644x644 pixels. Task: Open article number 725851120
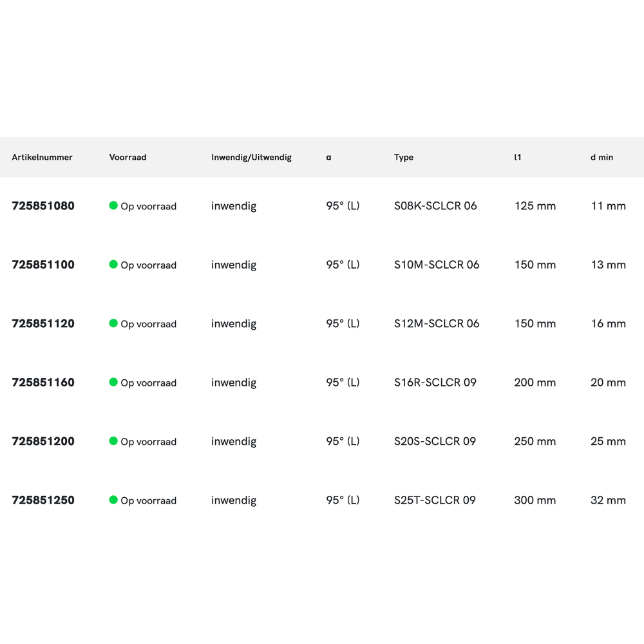(43, 324)
